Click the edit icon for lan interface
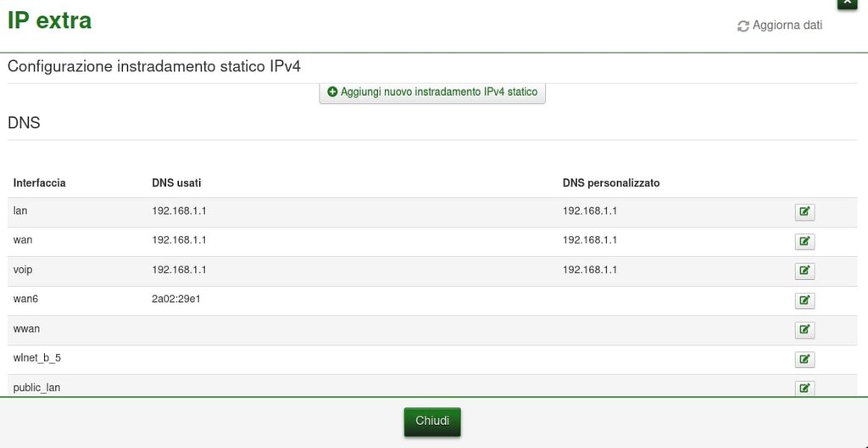The height and width of the screenshot is (448, 868). 804,212
